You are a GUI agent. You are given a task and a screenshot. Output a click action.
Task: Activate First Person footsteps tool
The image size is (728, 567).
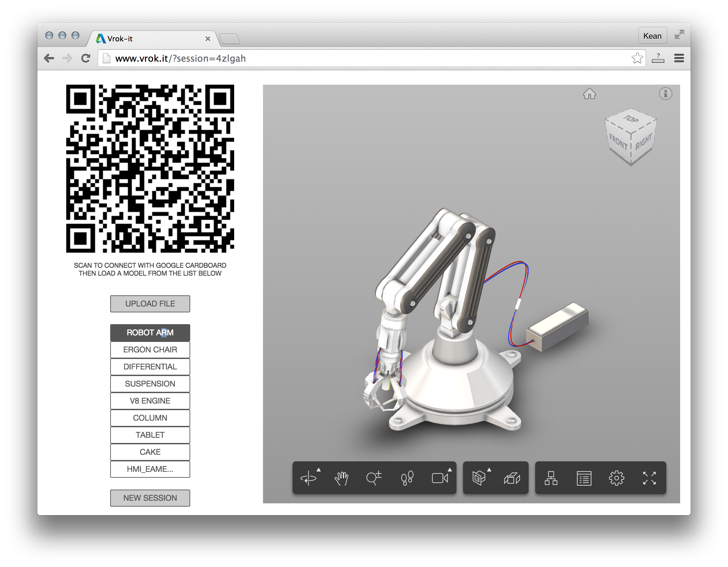point(407,478)
